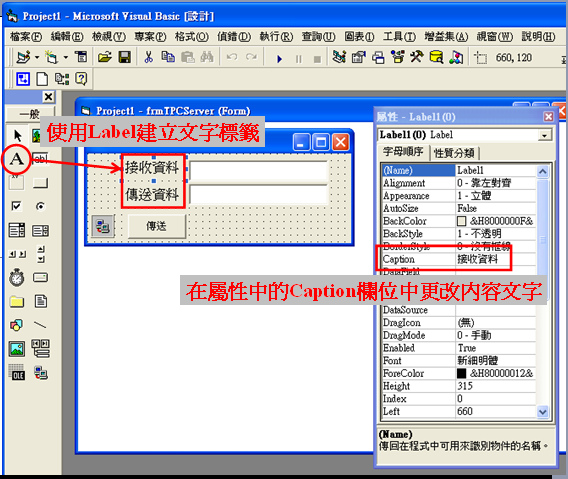Screen dimensions: 568x479
Task: Select the OLE container tool
Action: point(17,373)
